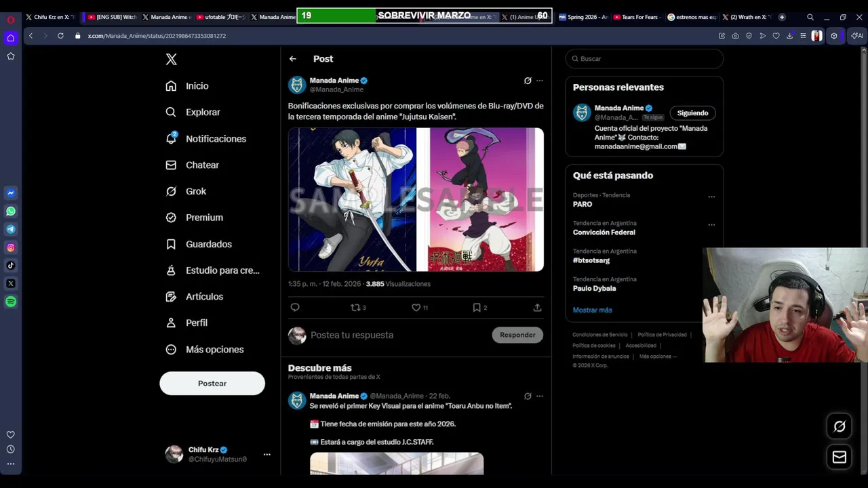The height and width of the screenshot is (488, 868).
Task: Open Messenger in the Opera sidebar
Action: pos(11,193)
